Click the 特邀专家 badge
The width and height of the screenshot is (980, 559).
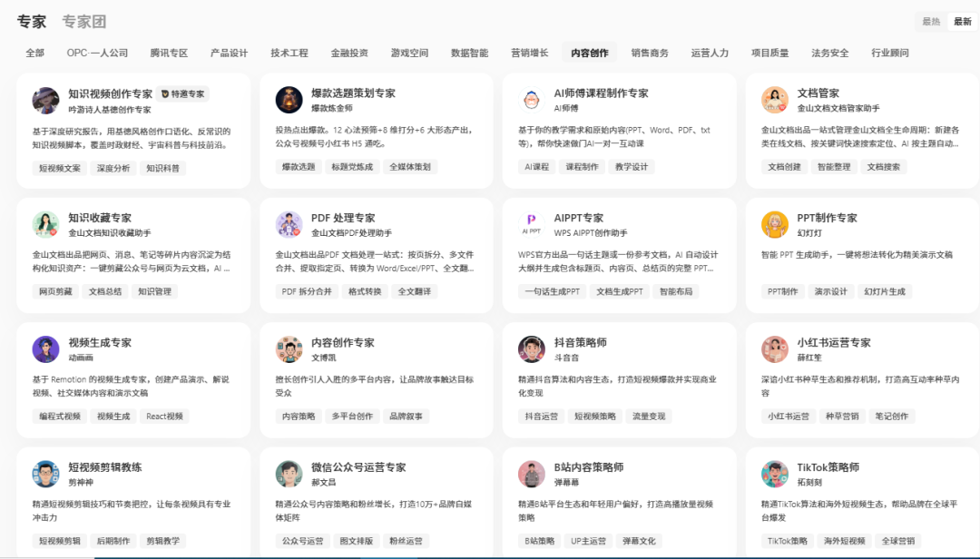[x=182, y=93]
